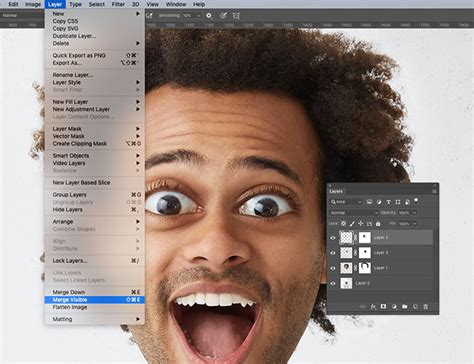474x364 pixels.
Task: Click the pressure-for-size brush icon in options bar
Action: tap(223, 16)
